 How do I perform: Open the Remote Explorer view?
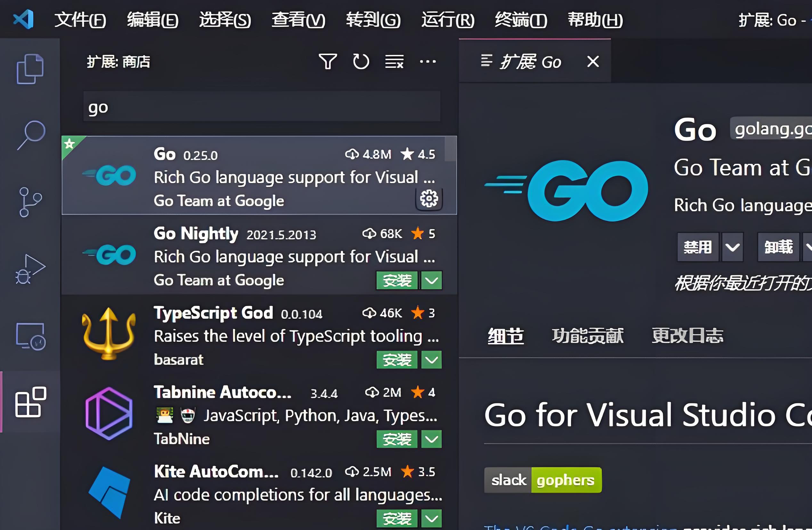point(30,336)
